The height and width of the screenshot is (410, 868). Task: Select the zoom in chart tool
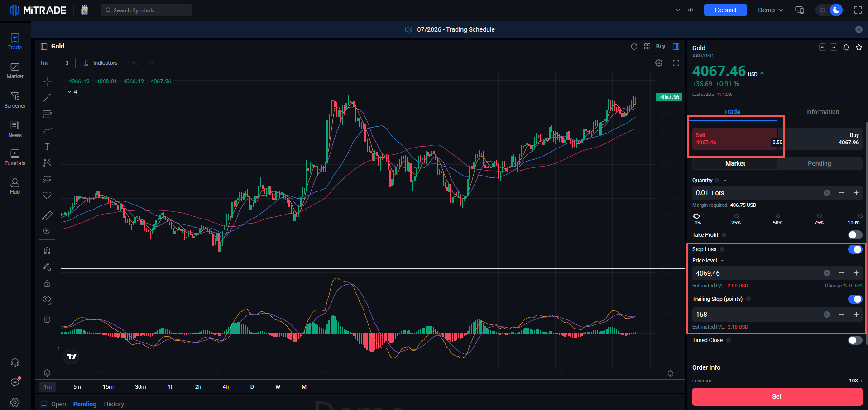(47, 231)
